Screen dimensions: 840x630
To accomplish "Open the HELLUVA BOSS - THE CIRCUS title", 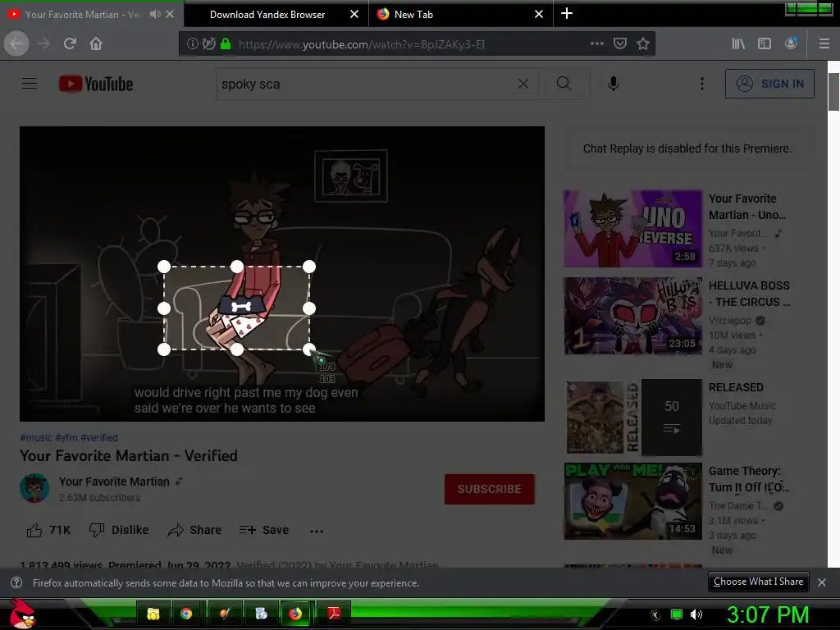I will 749,294.
